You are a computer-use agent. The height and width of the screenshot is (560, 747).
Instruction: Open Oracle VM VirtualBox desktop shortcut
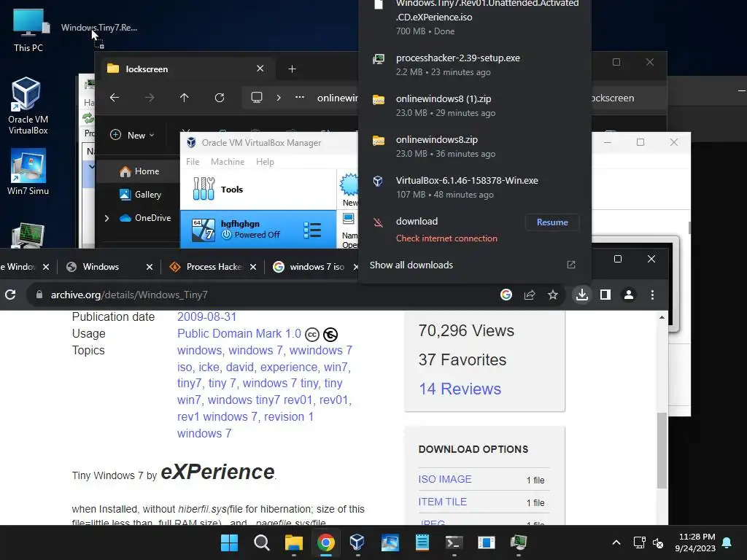28,106
